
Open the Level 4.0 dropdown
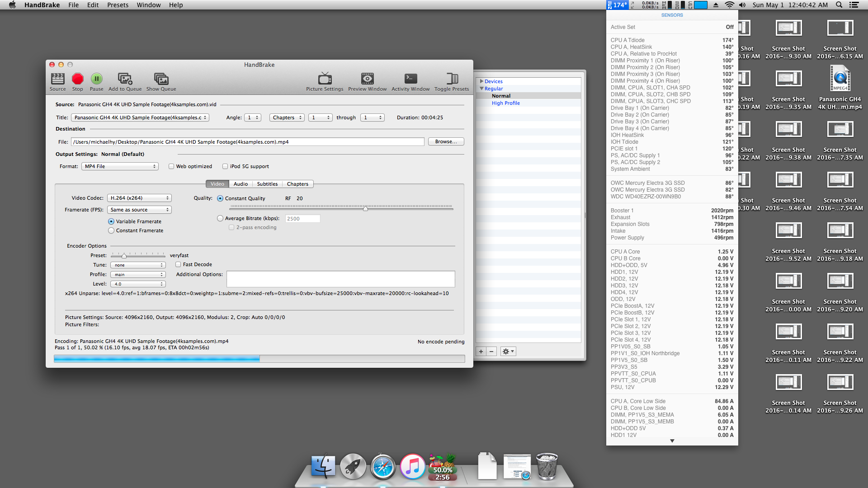[x=138, y=284]
